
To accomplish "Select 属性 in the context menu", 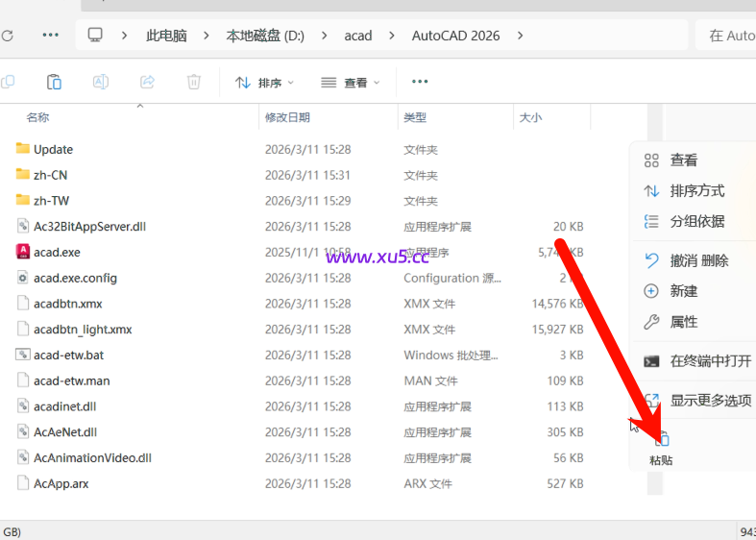I will coord(683,322).
